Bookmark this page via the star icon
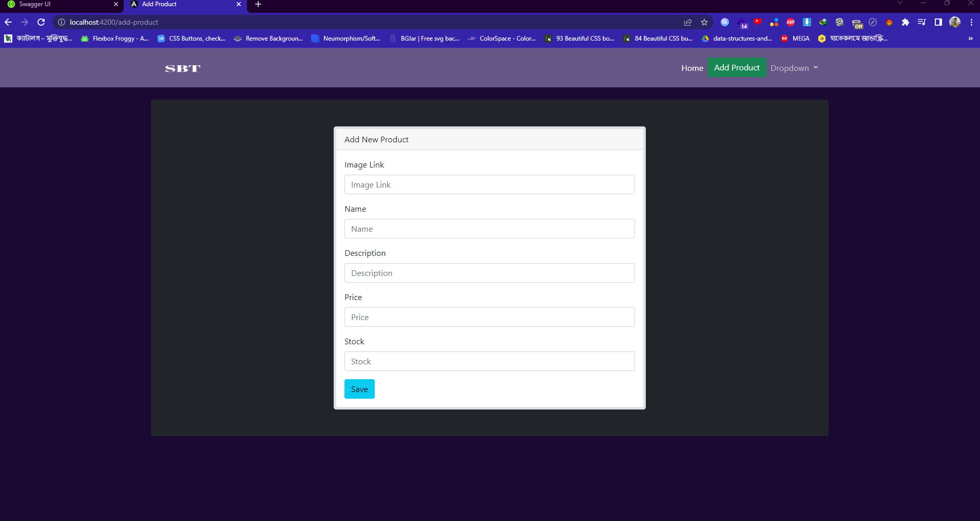The height and width of the screenshot is (521, 980). [704, 22]
